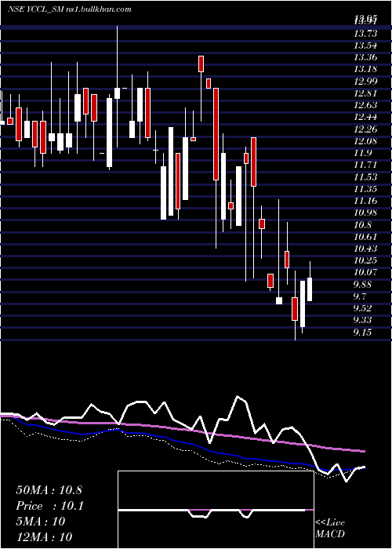This screenshot has height=549, width=392.
Task: Click the 11.71 price axis label
Action: click(366, 165)
